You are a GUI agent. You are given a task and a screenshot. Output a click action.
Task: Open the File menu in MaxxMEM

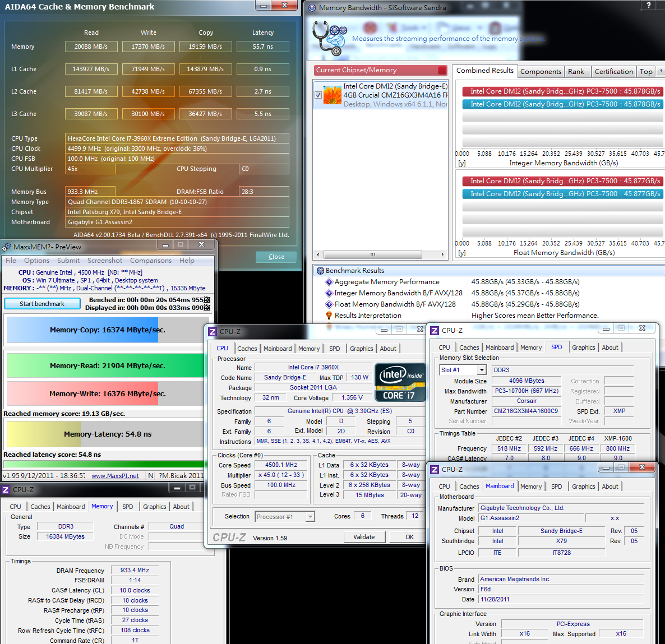point(11,260)
